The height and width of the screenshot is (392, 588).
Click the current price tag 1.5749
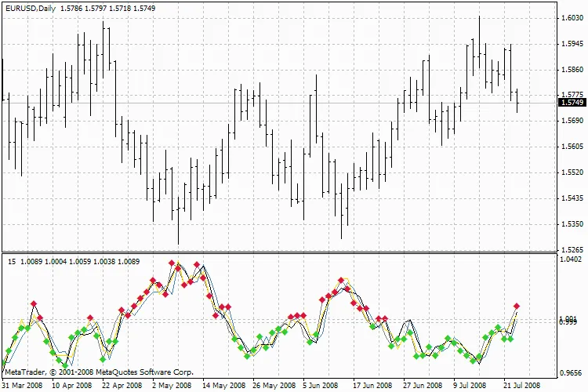[572, 103]
